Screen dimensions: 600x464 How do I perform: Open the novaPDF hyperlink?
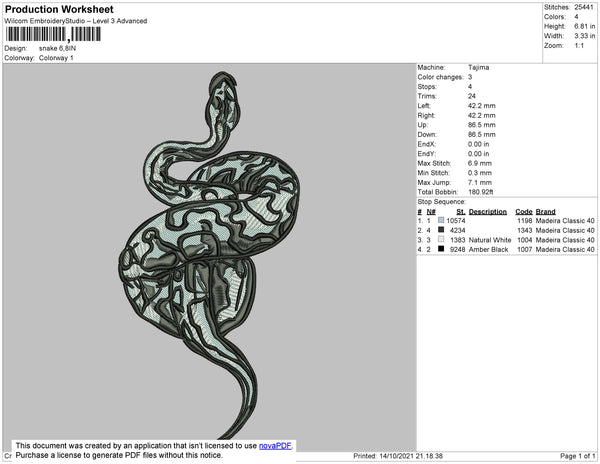[x=275, y=446]
